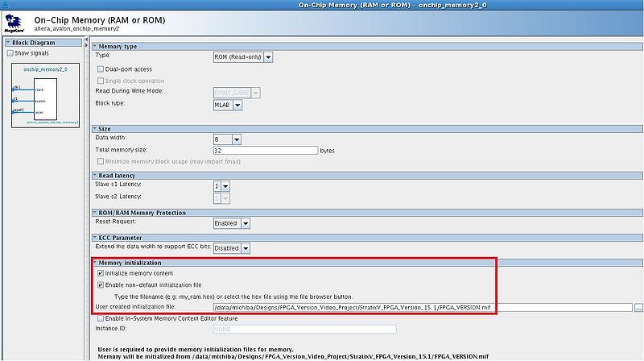The width and height of the screenshot is (644, 361).
Task: Collapse the Read latency section
Action: click(94, 176)
